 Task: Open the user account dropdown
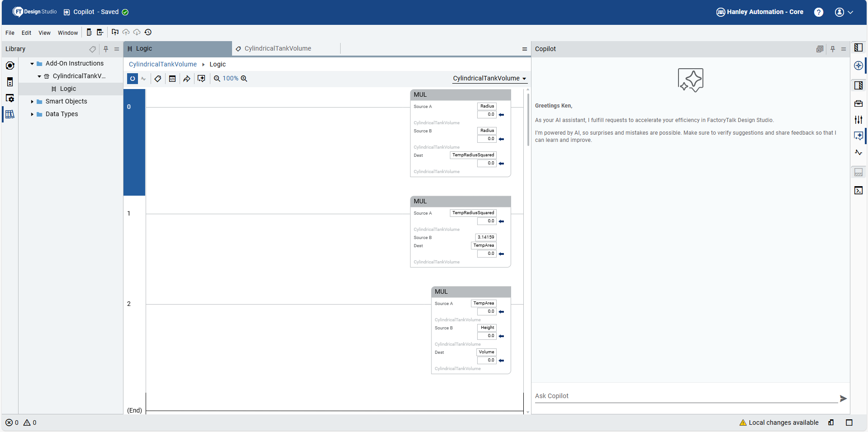pos(844,12)
